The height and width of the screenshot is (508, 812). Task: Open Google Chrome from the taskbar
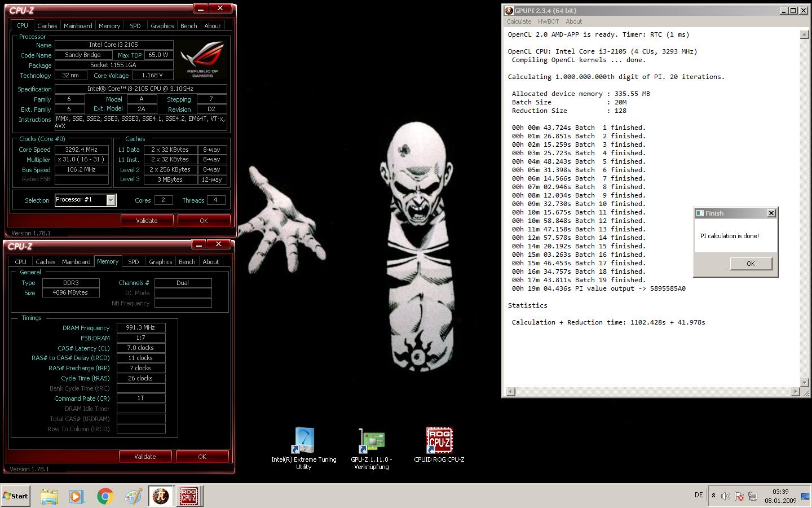coord(105,496)
